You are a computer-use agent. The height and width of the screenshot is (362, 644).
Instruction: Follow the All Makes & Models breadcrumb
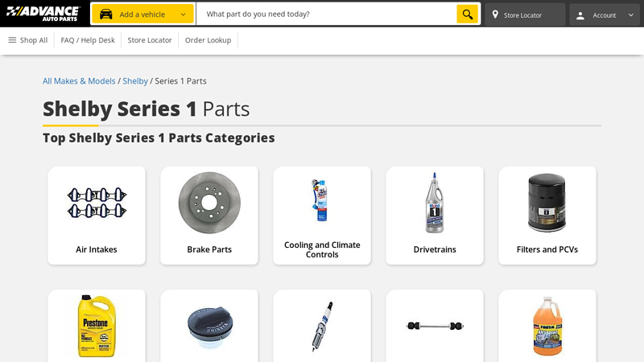click(79, 81)
